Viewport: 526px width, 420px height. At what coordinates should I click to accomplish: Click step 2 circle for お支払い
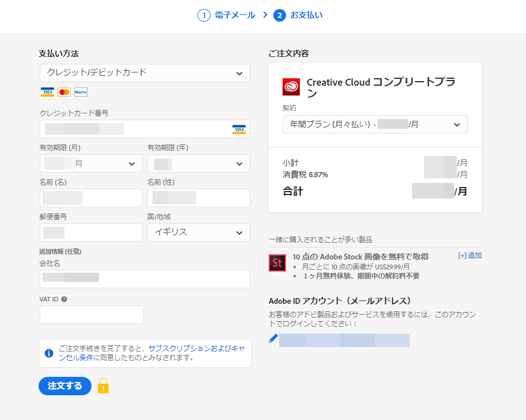point(280,16)
